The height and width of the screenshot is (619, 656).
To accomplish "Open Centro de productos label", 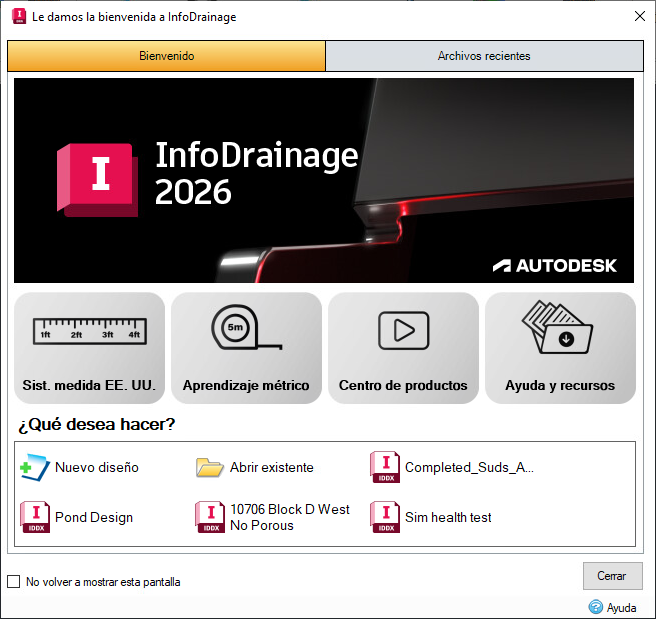I will point(403,385).
